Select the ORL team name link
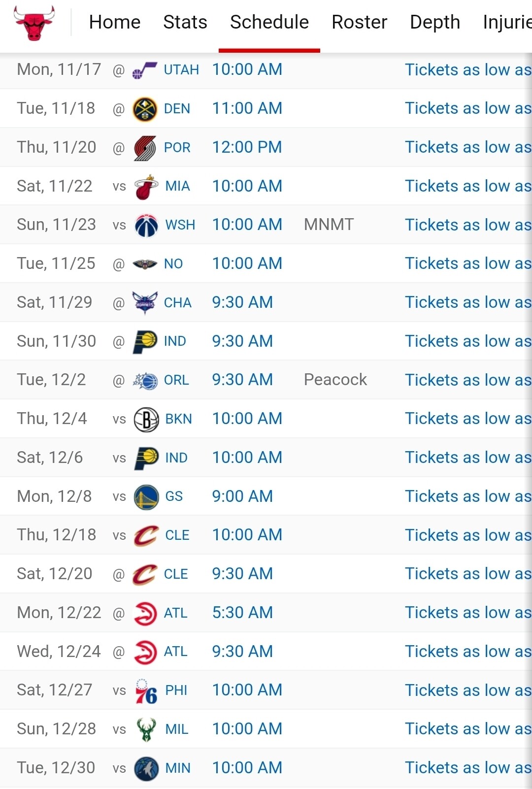532x789 pixels. point(176,380)
